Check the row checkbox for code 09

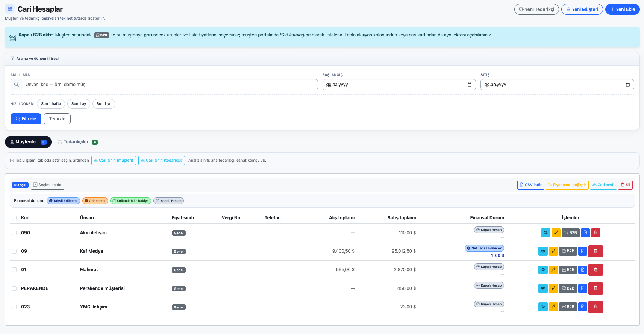[x=14, y=251]
